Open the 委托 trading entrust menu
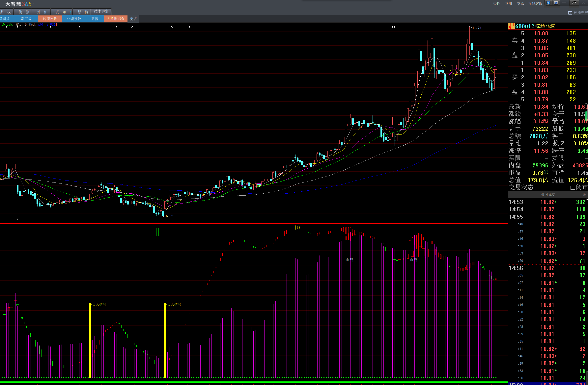Screen dimensions: 588x385 coord(497,4)
